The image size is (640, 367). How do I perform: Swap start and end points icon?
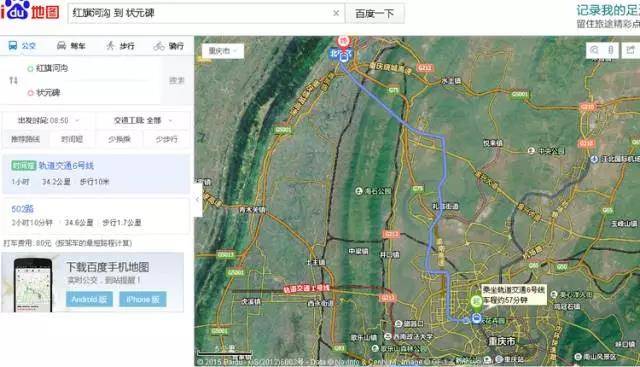tap(13, 80)
